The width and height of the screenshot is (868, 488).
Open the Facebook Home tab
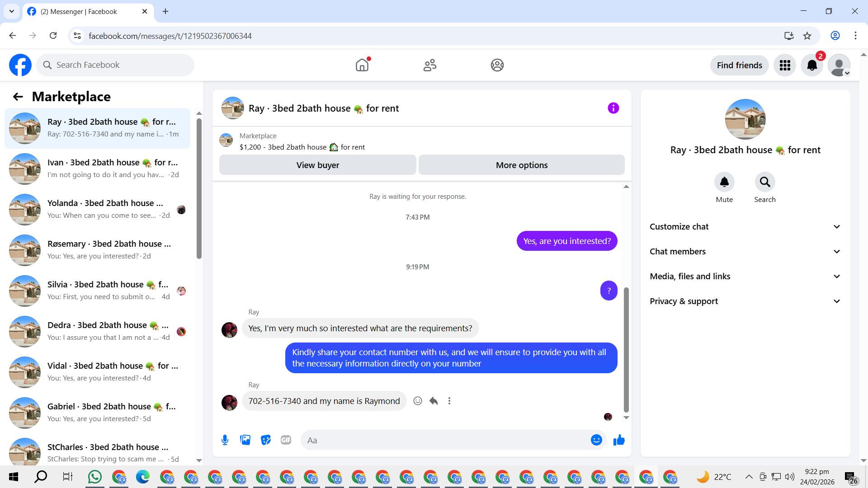click(x=362, y=65)
